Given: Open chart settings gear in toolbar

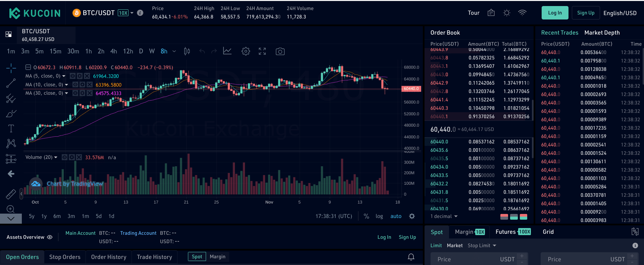Looking at the screenshot, I should tap(246, 51).
